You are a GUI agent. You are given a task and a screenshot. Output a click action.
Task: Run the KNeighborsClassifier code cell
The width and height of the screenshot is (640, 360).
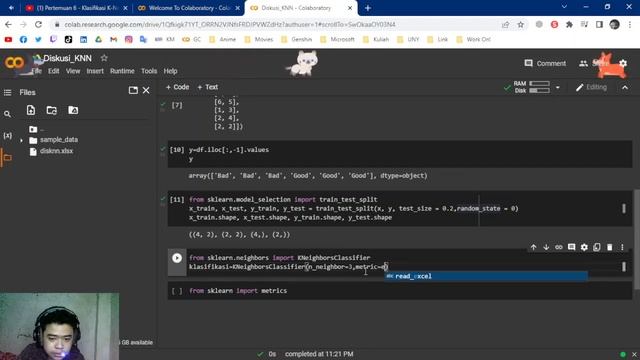coord(177,258)
